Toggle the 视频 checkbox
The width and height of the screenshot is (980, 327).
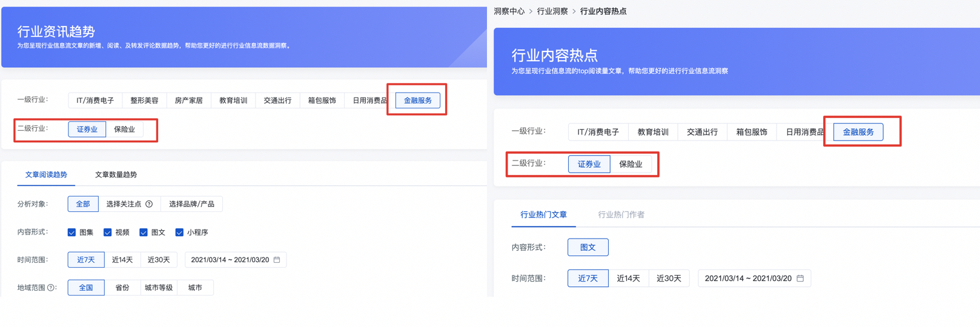click(108, 233)
